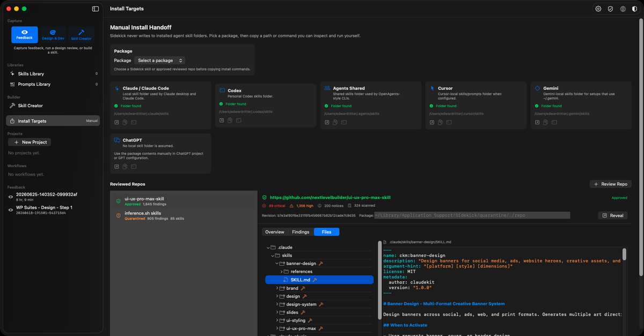Click reveal-folder icon in Cursor card
This screenshot has width=644, height=336.
tap(433, 122)
